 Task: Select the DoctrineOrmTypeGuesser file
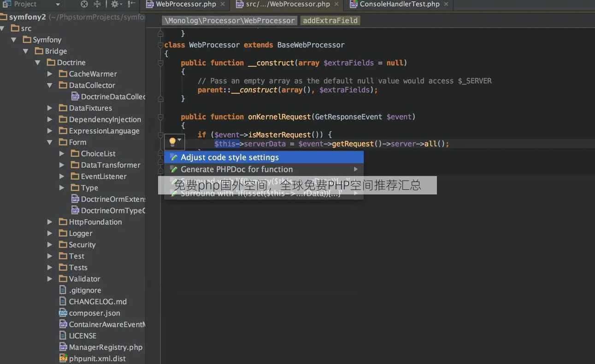113,211
